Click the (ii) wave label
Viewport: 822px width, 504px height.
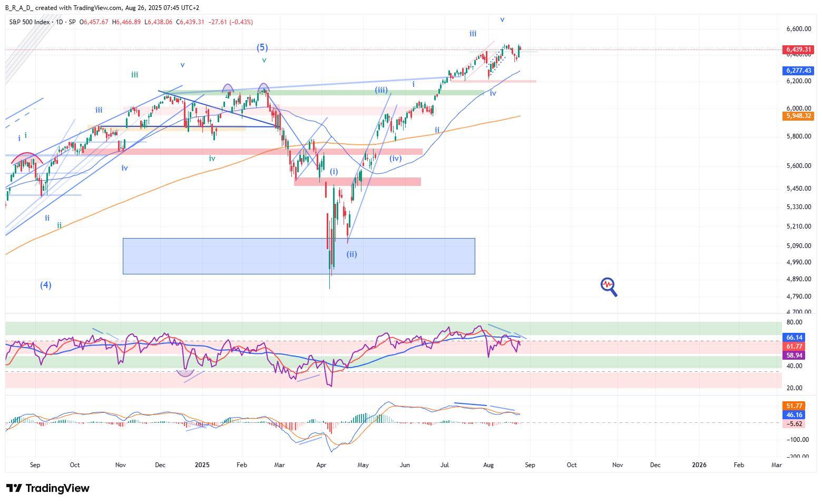pyautogui.click(x=351, y=254)
